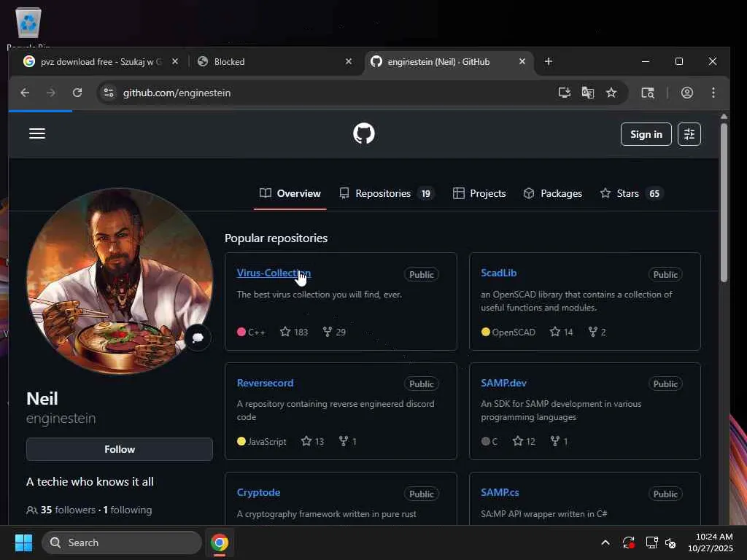Open Chrome three-dot menu
Viewport: 747px width, 560px height.
point(713,93)
